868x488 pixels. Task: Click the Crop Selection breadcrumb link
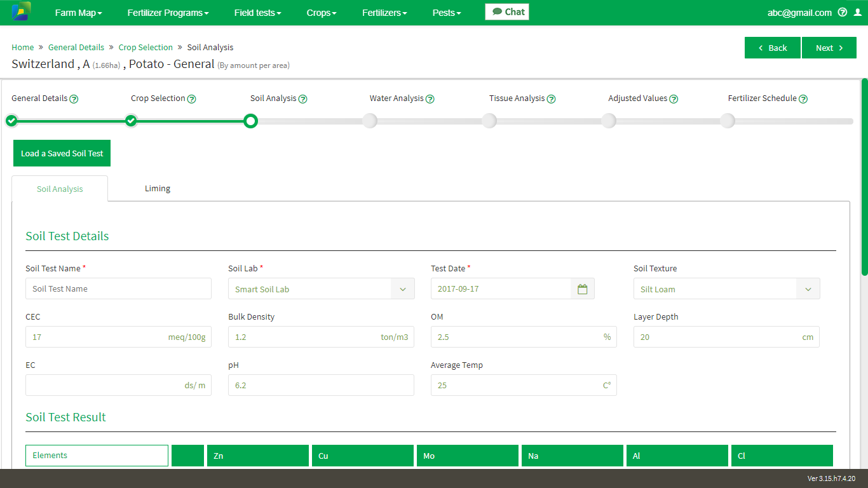(x=146, y=48)
